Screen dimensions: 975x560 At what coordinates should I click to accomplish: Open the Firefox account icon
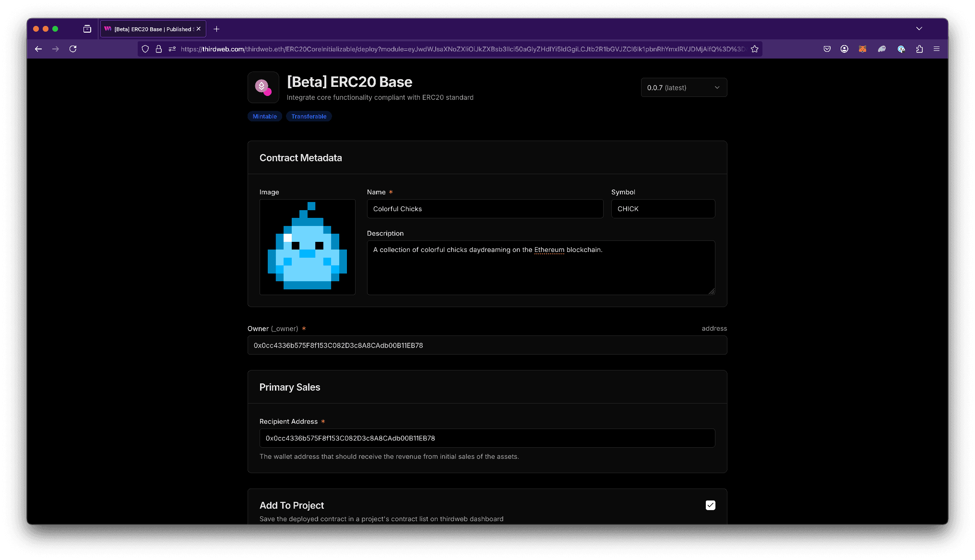click(x=844, y=48)
